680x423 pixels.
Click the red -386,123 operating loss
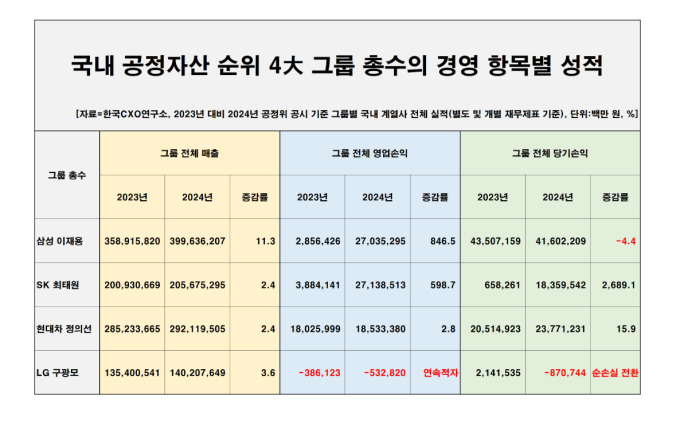320,373
